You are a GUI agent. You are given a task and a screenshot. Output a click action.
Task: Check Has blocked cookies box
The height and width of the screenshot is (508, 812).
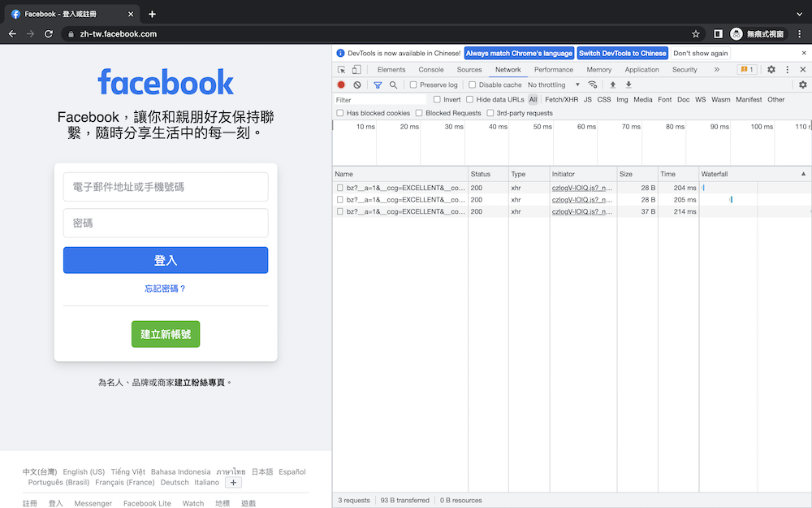pos(340,113)
